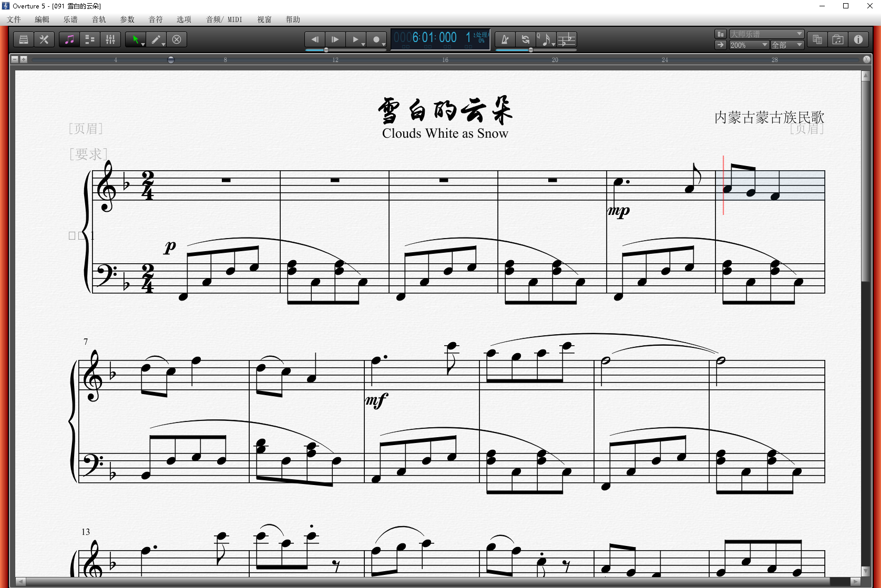This screenshot has width=881, height=588.
Task: Start playback with the Play button
Action: click(355, 39)
